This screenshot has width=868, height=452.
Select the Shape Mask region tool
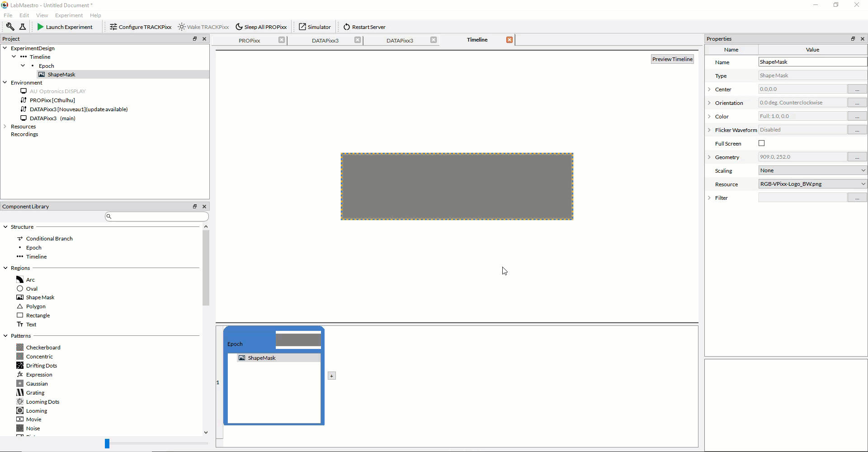click(41, 297)
